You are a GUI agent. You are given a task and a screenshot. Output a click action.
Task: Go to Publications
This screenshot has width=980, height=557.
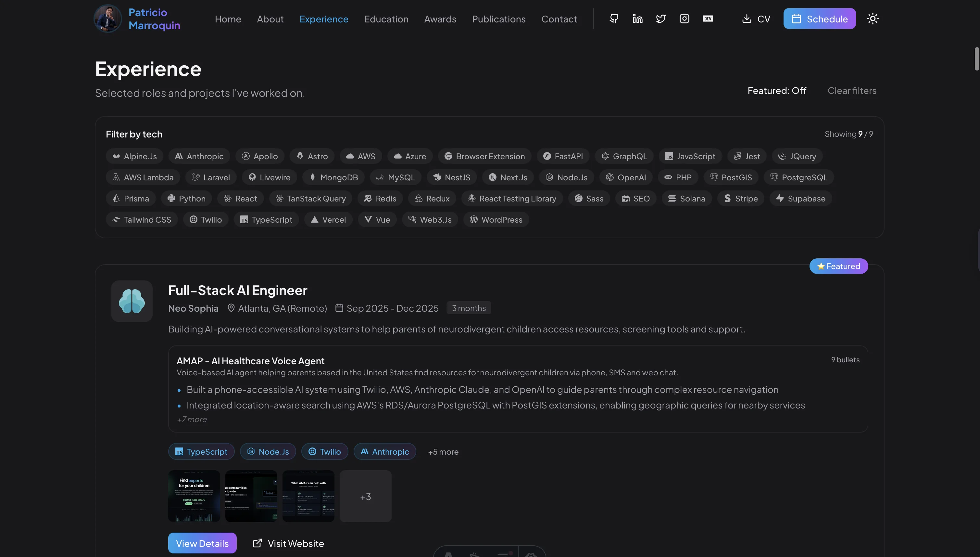coord(498,19)
